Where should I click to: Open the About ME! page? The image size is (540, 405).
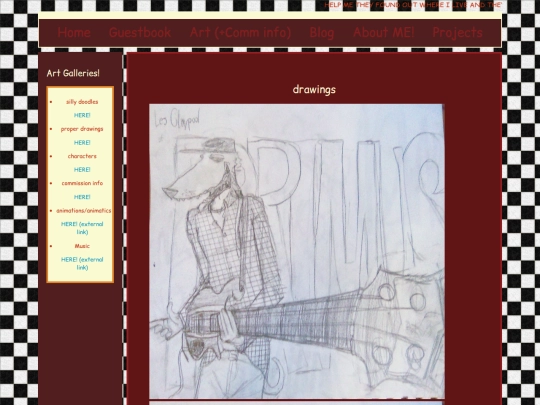(x=383, y=33)
